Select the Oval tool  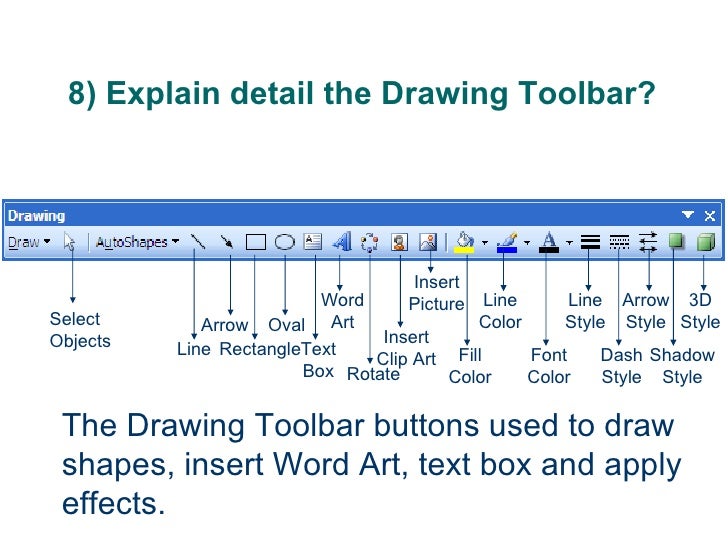(285, 242)
